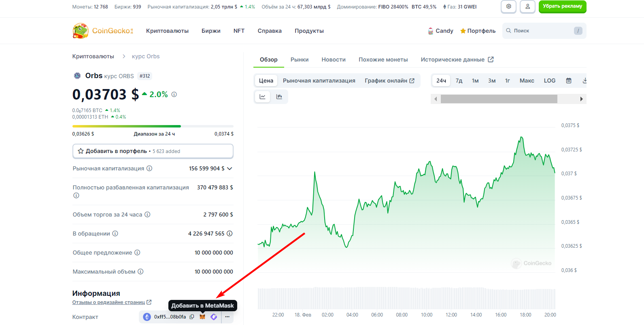Select the 24ч time range
644x325 pixels.
tap(441, 81)
